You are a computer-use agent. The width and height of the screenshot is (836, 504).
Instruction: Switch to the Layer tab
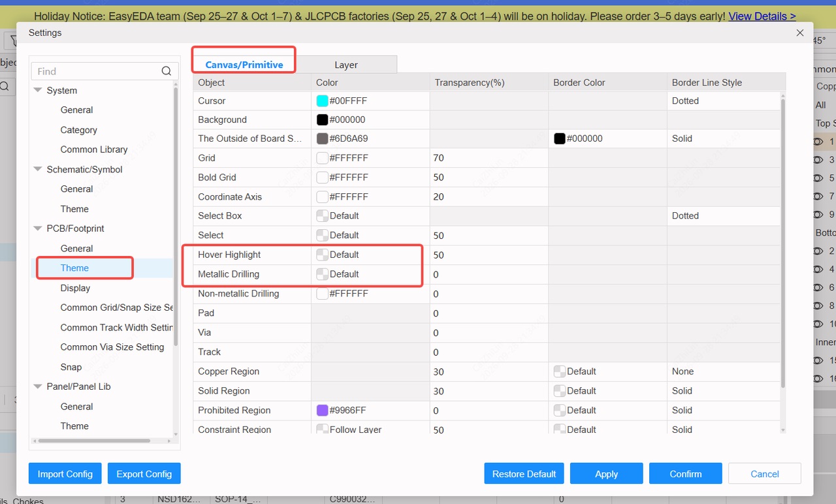coord(346,65)
